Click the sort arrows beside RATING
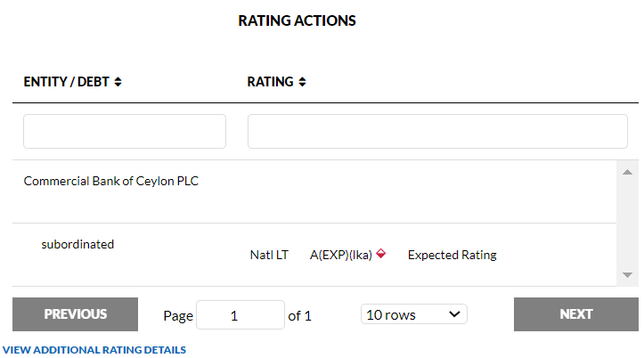The image size is (644, 358). 302,82
